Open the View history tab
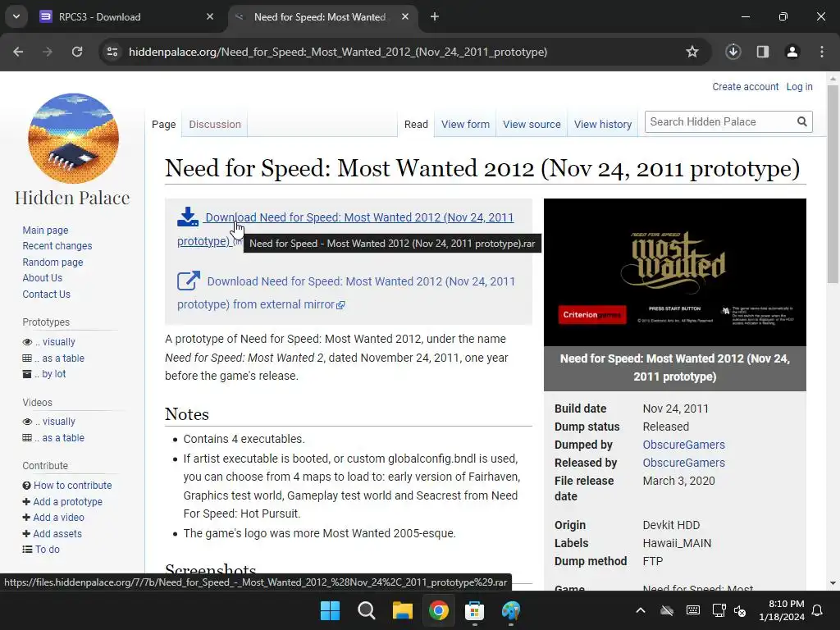 (x=603, y=125)
